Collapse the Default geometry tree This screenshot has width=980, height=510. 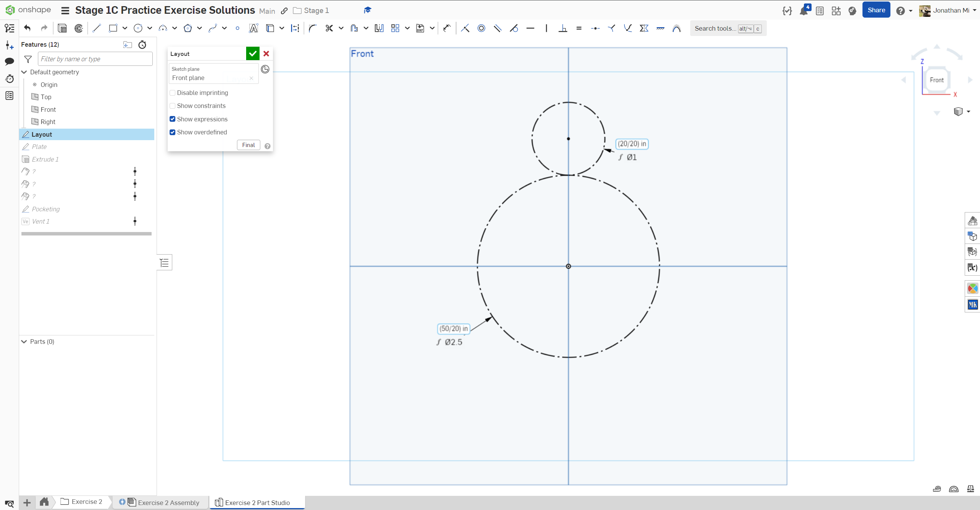click(x=24, y=72)
